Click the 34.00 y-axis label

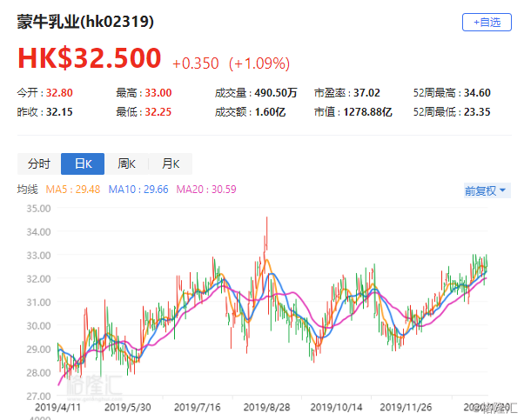click(x=39, y=232)
